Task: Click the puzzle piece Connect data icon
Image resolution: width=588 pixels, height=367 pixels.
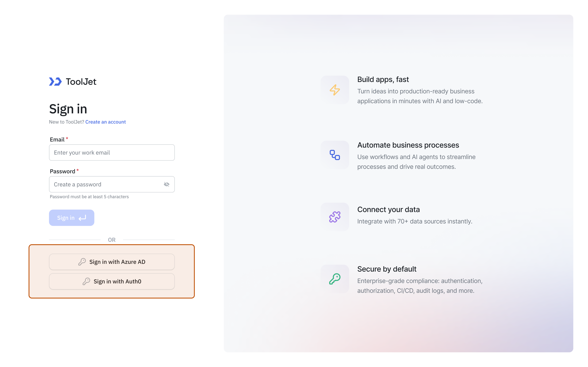Action: 335,217
